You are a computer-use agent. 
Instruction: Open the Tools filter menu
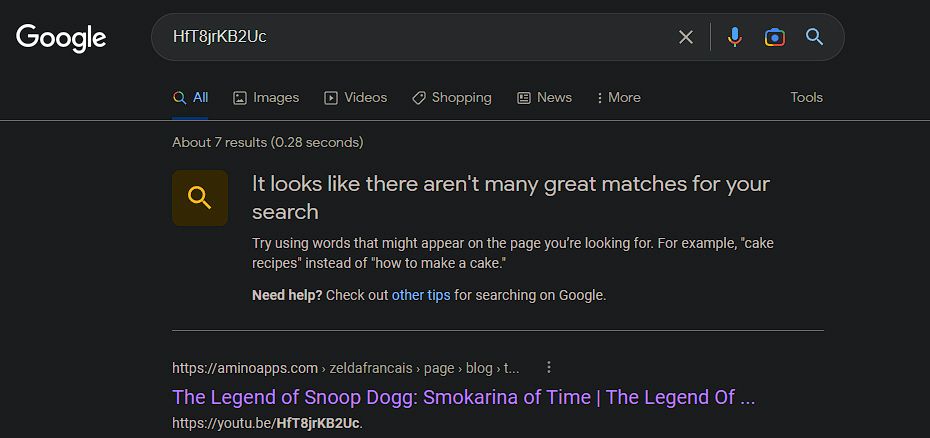click(806, 97)
